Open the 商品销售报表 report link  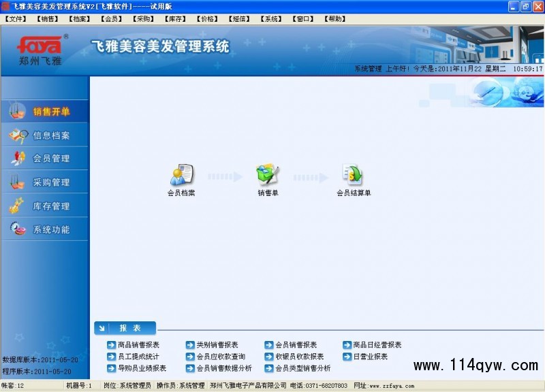pyautogui.click(x=138, y=345)
